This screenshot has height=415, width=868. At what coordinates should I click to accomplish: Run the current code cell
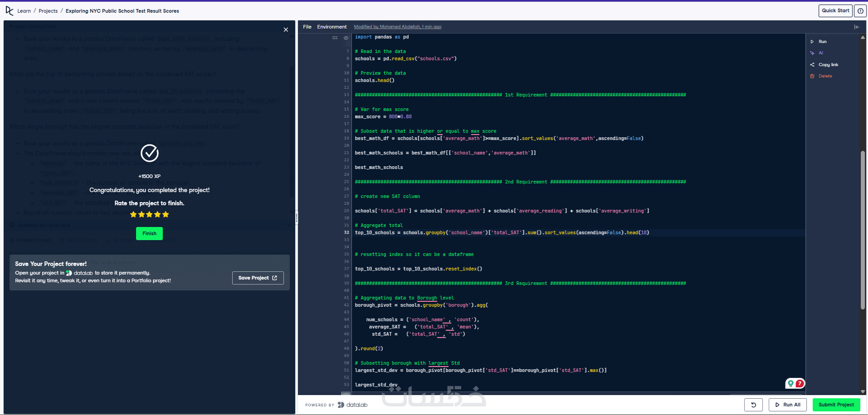click(x=819, y=42)
